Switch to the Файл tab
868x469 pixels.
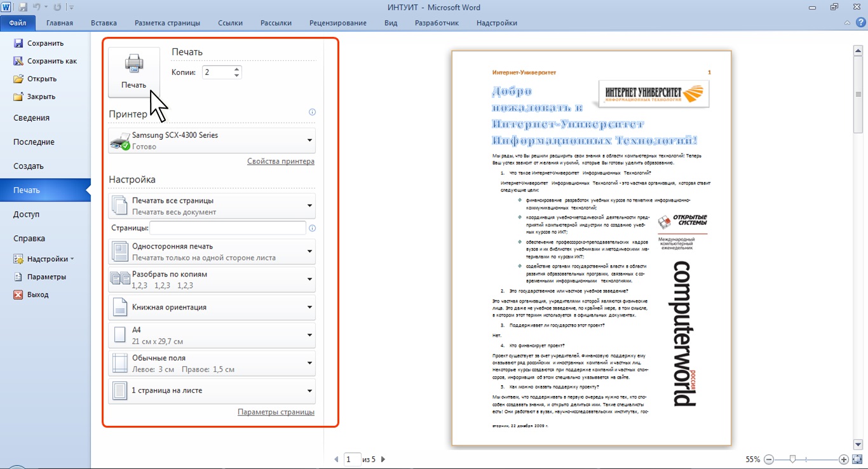[x=18, y=23]
